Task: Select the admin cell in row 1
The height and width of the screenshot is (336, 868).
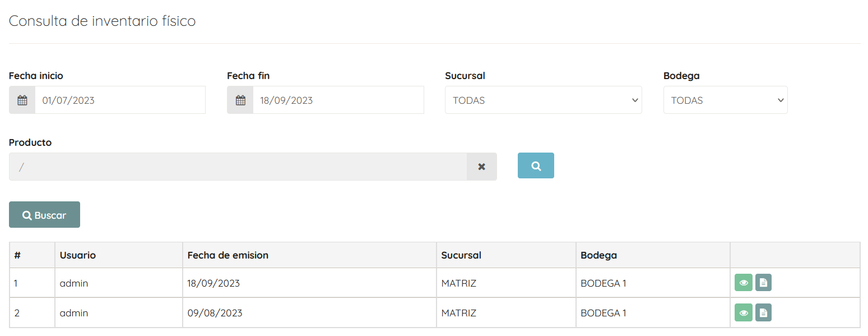Action: coord(119,283)
